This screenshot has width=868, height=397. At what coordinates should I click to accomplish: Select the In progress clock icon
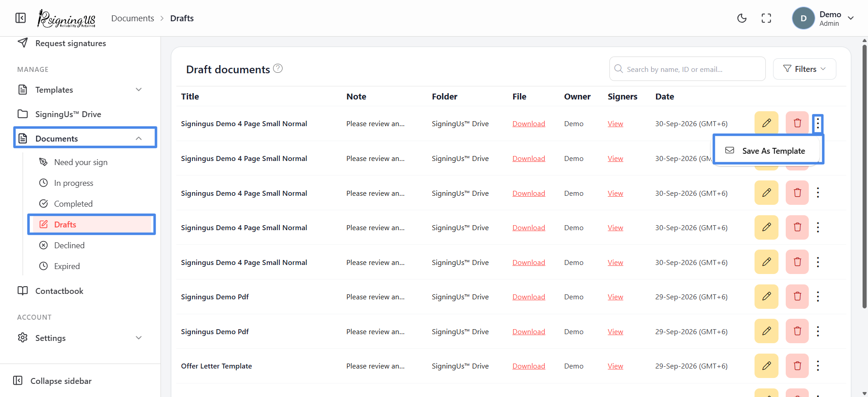[43, 183]
